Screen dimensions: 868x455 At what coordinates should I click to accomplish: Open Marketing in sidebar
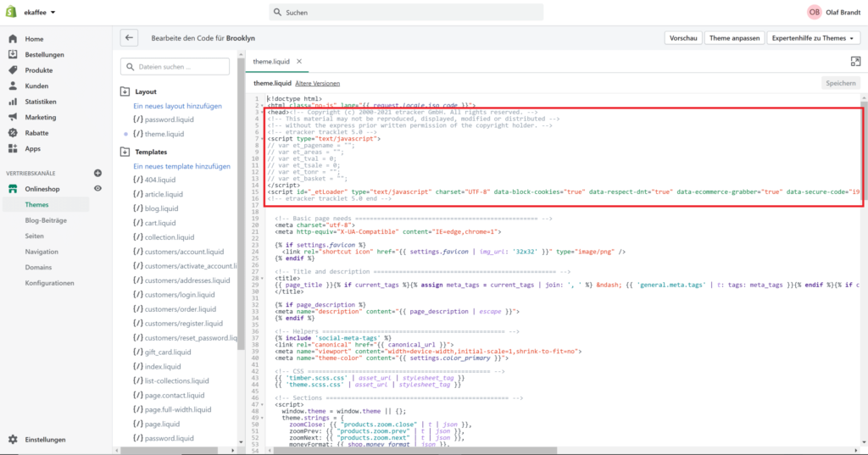coord(41,117)
